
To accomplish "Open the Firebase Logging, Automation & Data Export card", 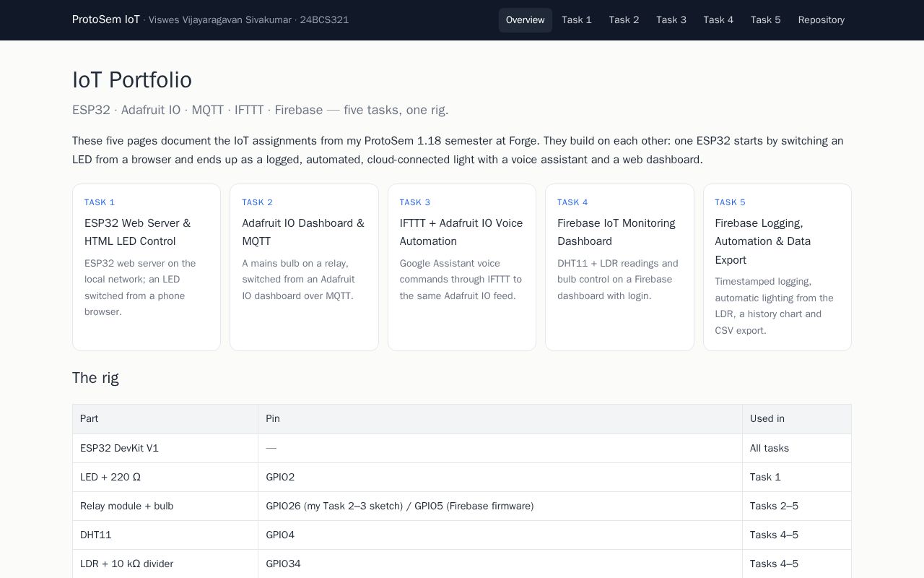I will 777,267.
